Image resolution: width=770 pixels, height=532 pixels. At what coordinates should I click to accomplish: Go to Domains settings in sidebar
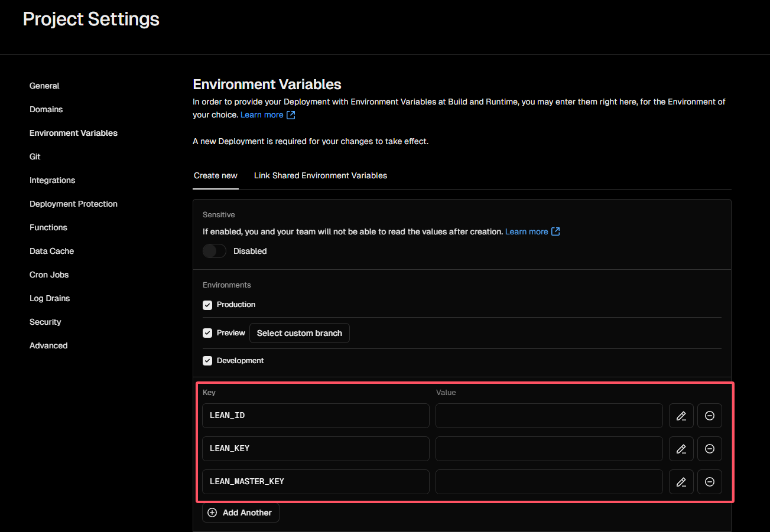[x=46, y=109]
